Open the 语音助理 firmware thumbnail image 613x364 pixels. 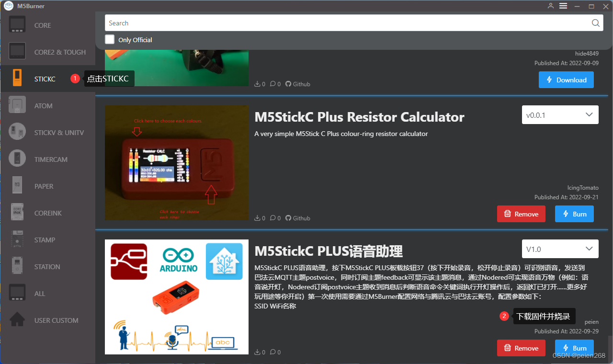(x=177, y=297)
